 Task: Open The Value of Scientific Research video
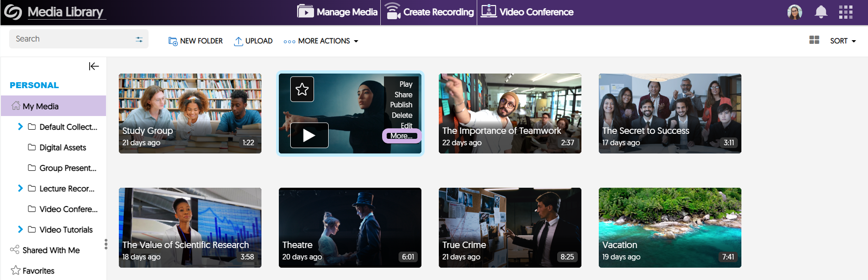click(190, 227)
